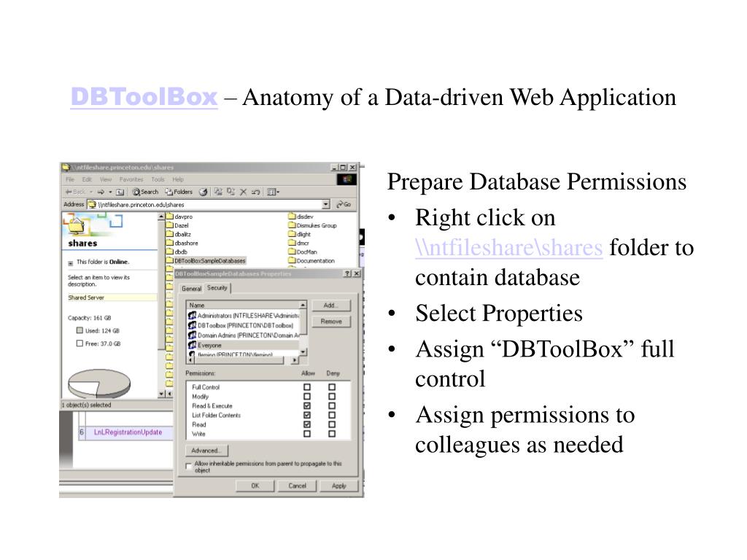Select the Documentation folder
Image resolution: width=747 pixels, height=560 pixels.
point(311,261)
